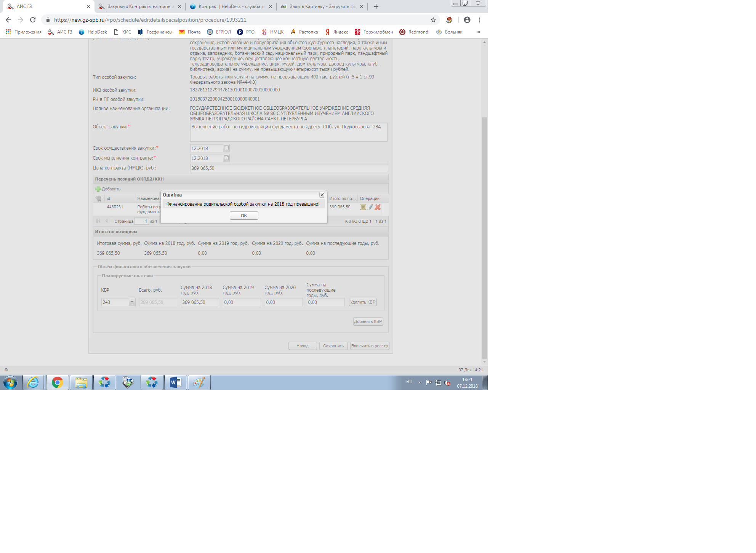
Task: Go to first page of positions grid
Action: coord(98,221)
